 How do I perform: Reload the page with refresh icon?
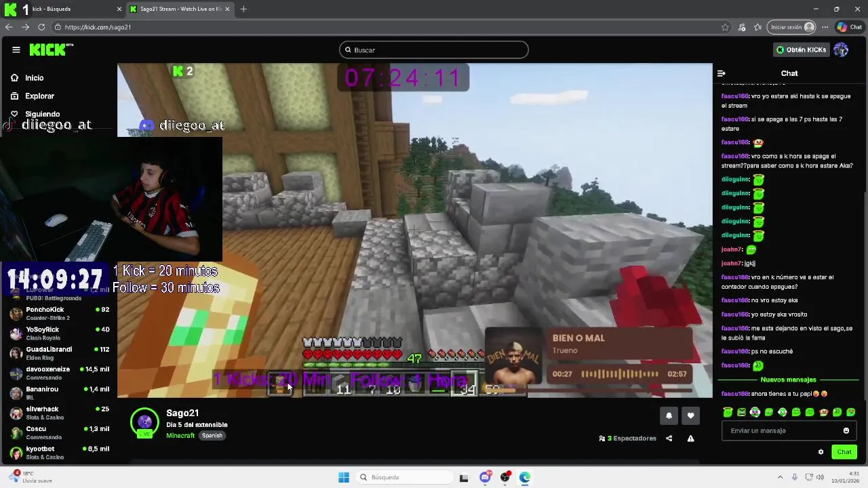click(41, 27)
